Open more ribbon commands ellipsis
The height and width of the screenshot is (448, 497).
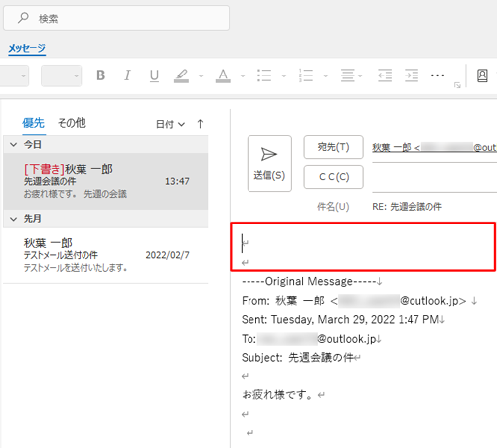pos(437,75)
